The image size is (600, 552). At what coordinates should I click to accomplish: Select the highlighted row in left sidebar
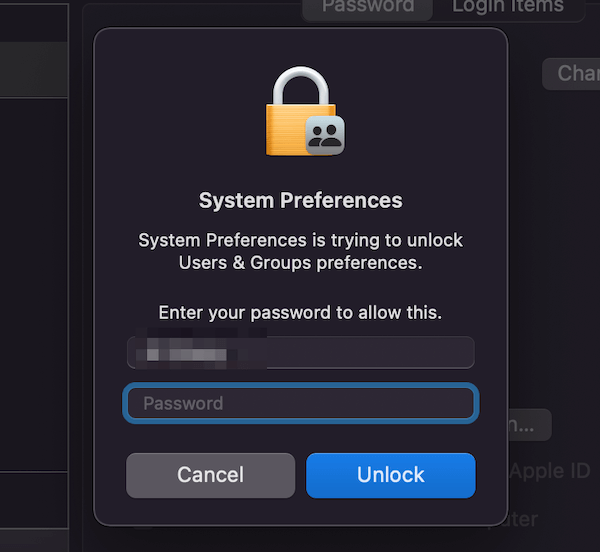[34, 69]
